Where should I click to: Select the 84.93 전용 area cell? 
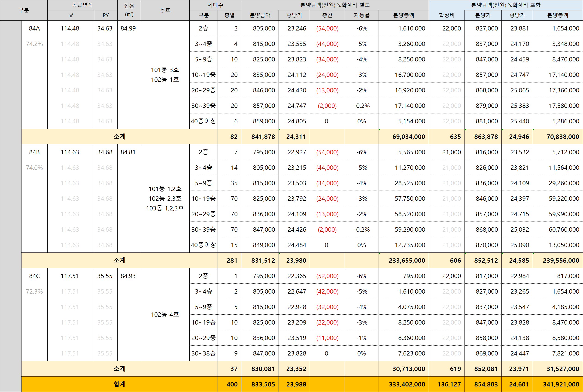point(128,276)
